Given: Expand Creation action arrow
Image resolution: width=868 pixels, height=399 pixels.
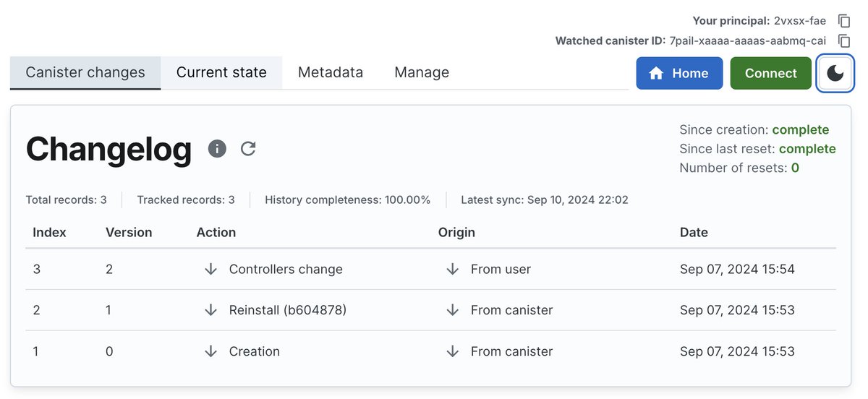Looking at the screenshot, I should (210, 351).
